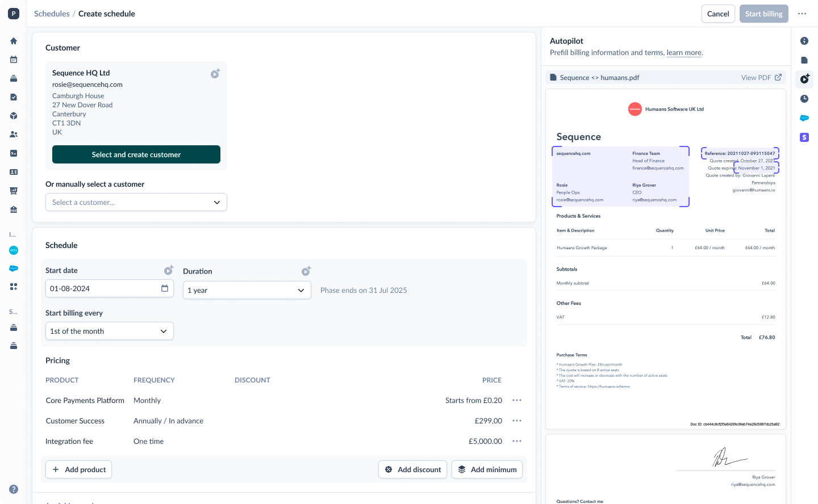Click the Sequence humaans.pdf file name
The height and width of the screenshot is (504, 818).
click(x=599, y=78)
